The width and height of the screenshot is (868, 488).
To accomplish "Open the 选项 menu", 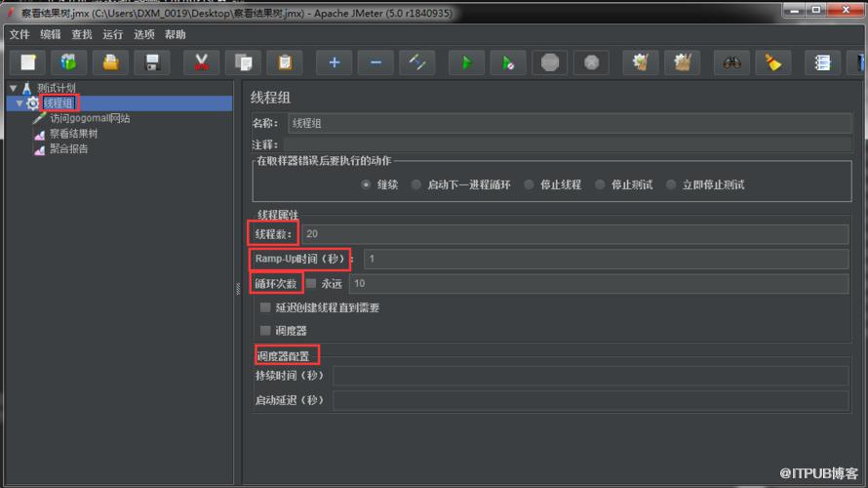I will [144, 34].
